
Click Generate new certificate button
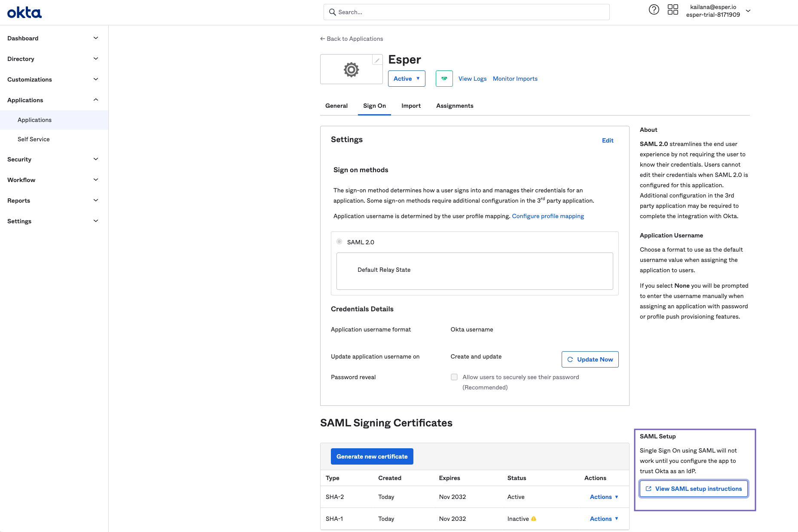coord(372,456)
